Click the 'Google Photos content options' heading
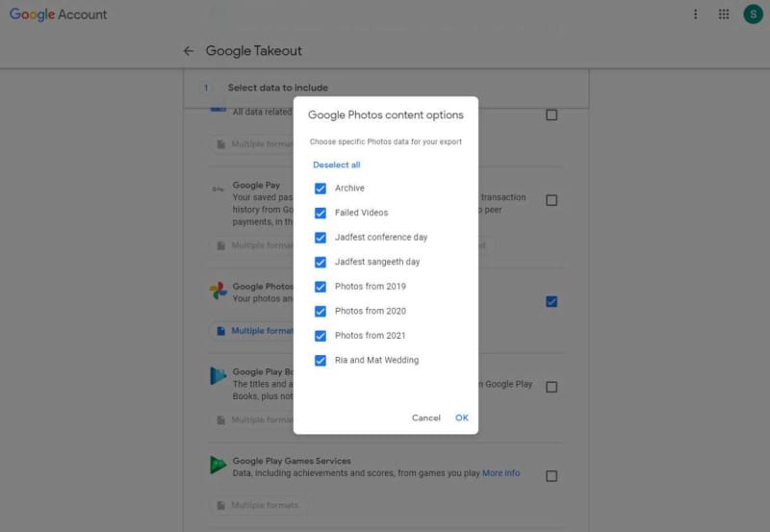 [386, 114]
